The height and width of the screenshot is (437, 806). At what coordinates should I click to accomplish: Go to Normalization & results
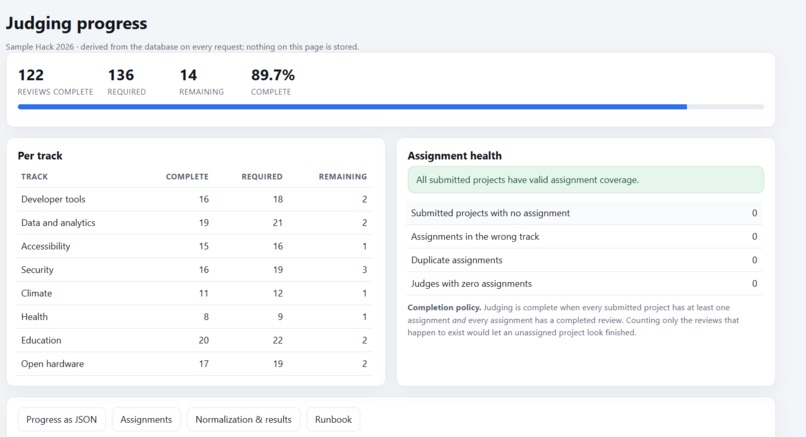tap(243, 420)
